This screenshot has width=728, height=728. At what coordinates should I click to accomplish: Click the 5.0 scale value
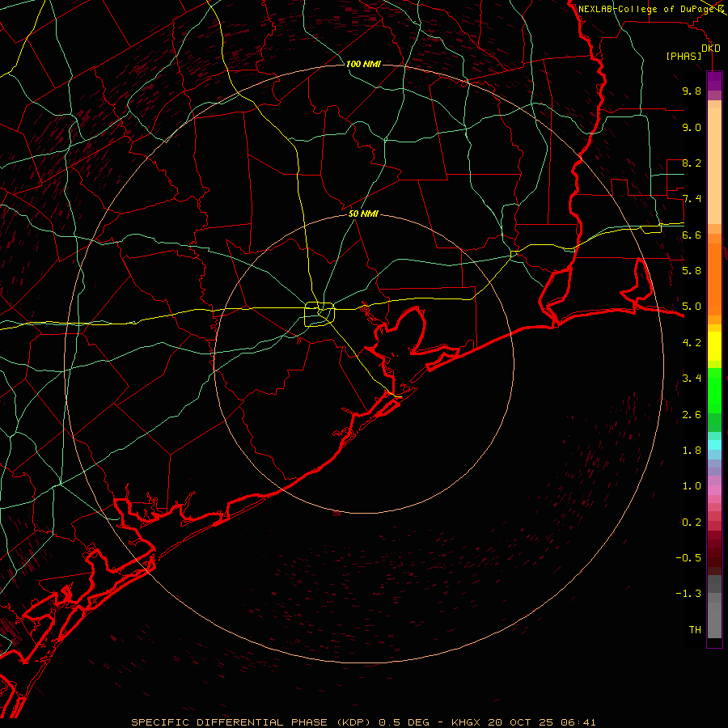[692, 307]
